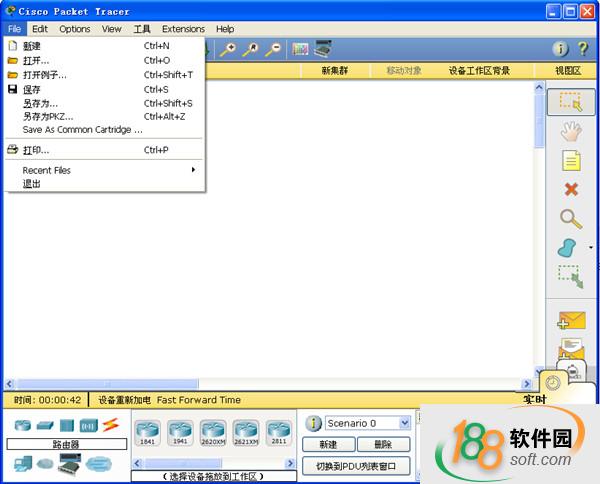Open the Extensions menu
The width and height of the screenshot is (600, 484).
(183, 29)
